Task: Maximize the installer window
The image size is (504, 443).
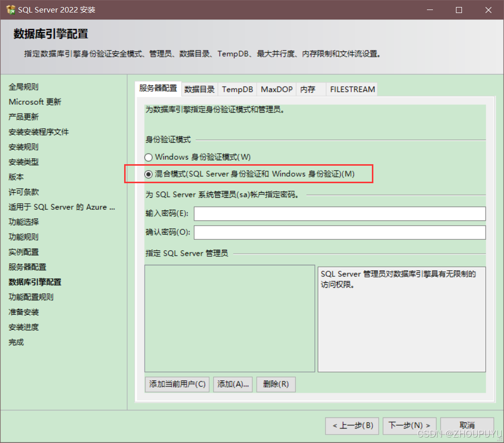Action: click(459, 10)
